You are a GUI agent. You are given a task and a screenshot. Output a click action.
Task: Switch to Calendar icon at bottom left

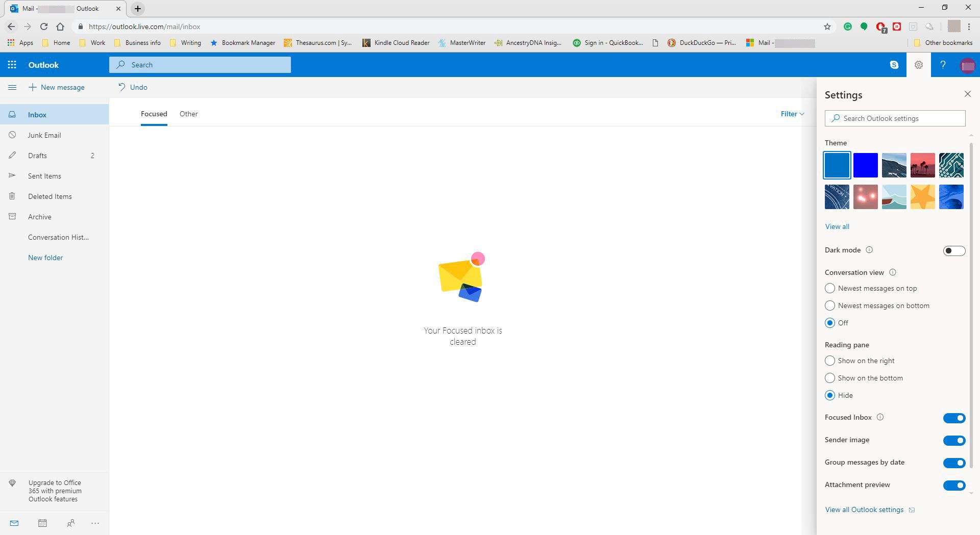pyautogui.click(x=42, y=523)
